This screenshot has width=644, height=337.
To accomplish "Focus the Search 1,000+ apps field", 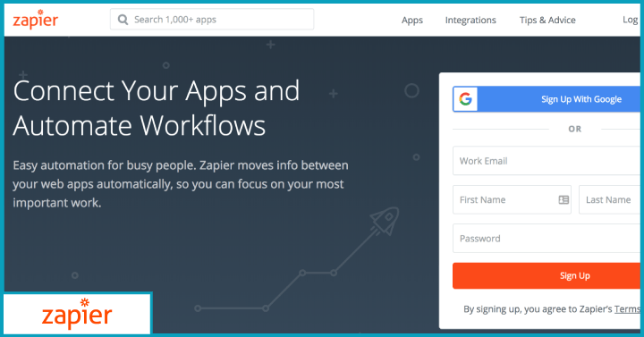I will click(x=212, y=20).
